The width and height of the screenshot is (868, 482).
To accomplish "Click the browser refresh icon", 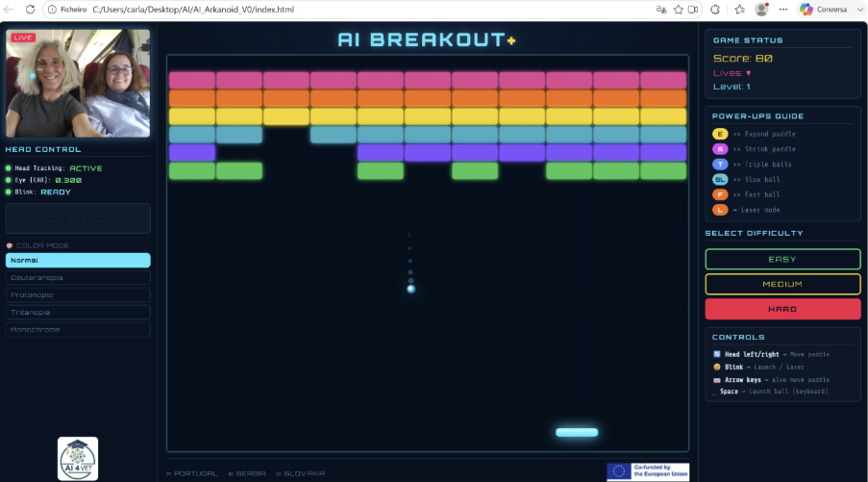I will (30, 10).
